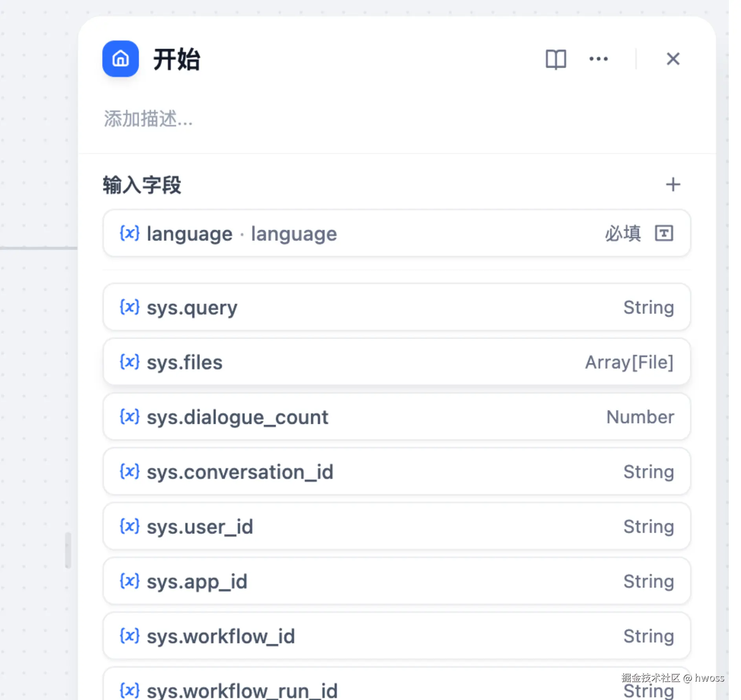Viewport: 741px width, 700px height.
Task: Select the sys.conversation_id variable row
Action: tap(396, 471)
